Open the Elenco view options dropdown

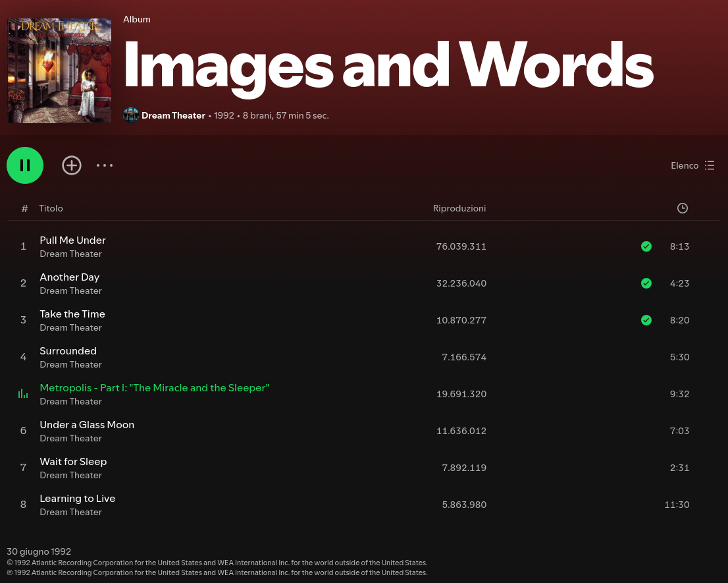click(x=692, y=165)
